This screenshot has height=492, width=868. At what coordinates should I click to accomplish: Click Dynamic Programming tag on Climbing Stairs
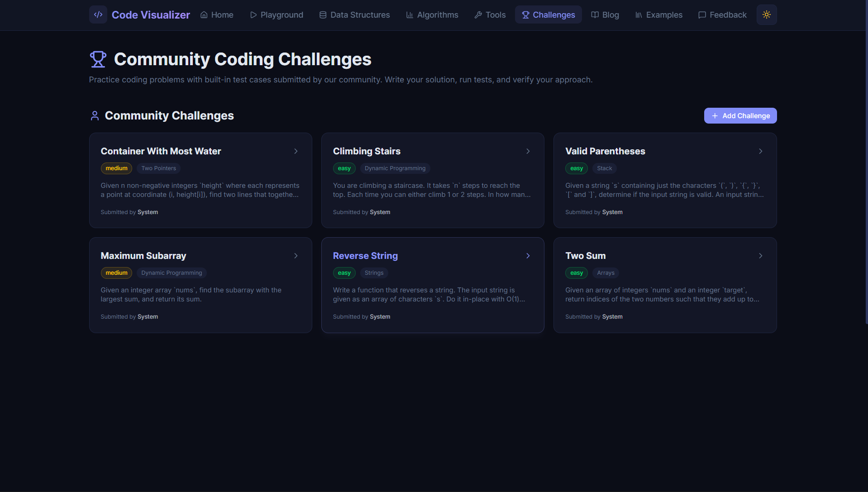coord(395,168)
